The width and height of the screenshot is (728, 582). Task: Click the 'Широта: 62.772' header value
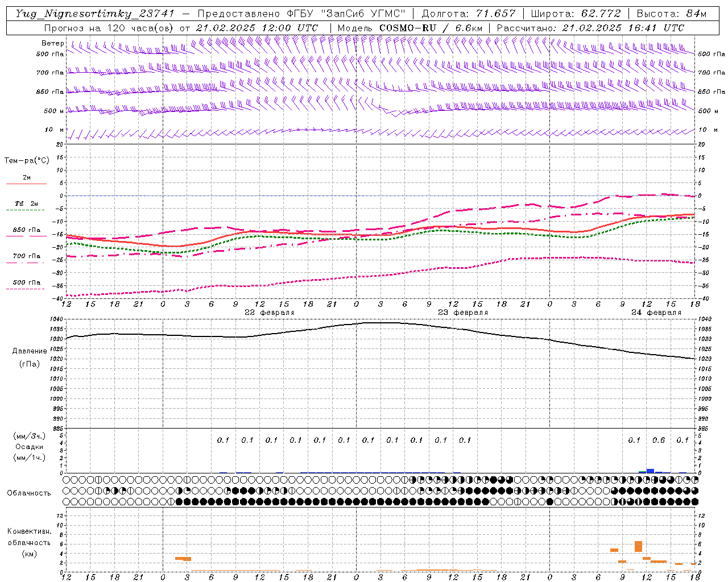tap(576, 14)
